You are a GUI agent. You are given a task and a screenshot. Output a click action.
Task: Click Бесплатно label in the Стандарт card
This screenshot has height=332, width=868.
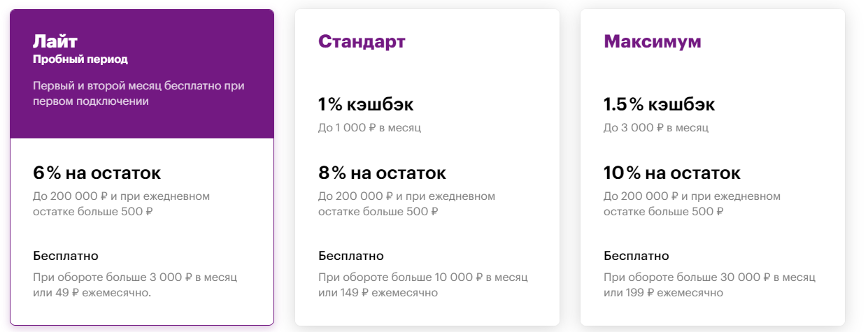click(351, 255)
